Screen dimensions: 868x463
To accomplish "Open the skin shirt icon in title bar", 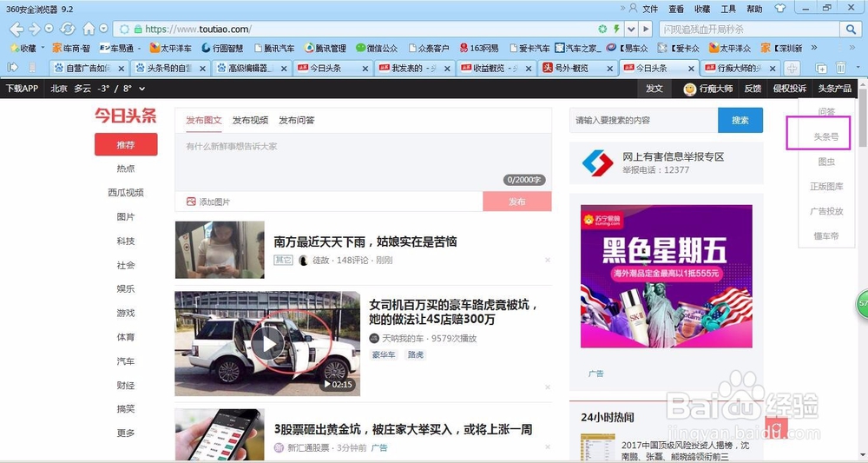I will point(779,9).
